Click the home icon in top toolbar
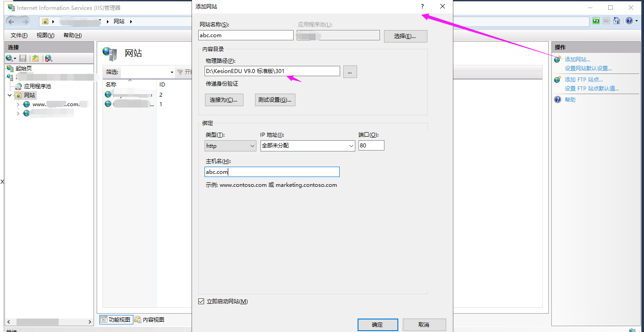The width and height of the screenshot is (644, 332). point(617,21)
